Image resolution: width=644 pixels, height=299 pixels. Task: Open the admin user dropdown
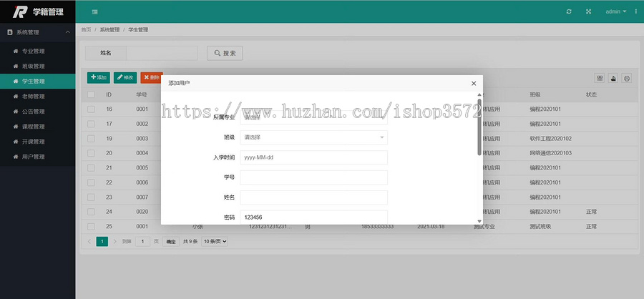615,11
